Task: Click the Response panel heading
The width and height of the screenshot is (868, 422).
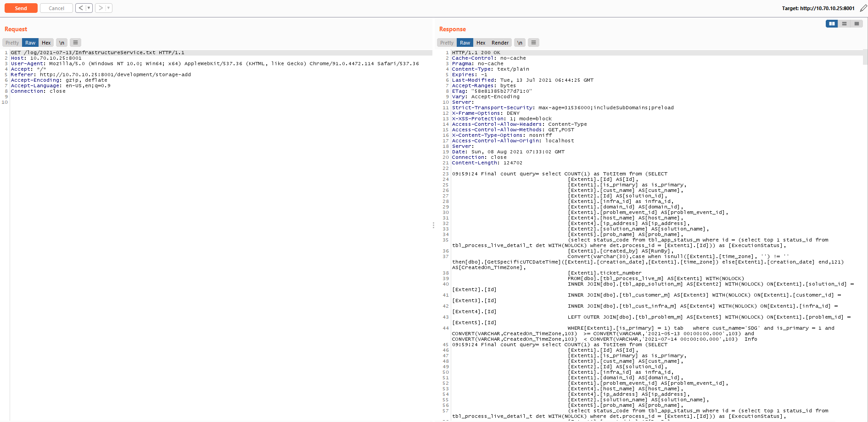Action: (453, 29)
